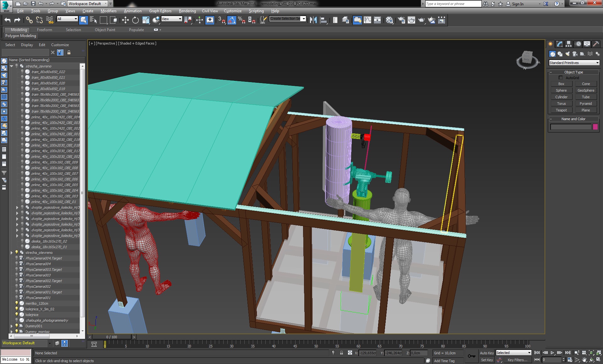Click the pink object color swatch
Screen dimensions: 603x364
[x=595, y=127]
